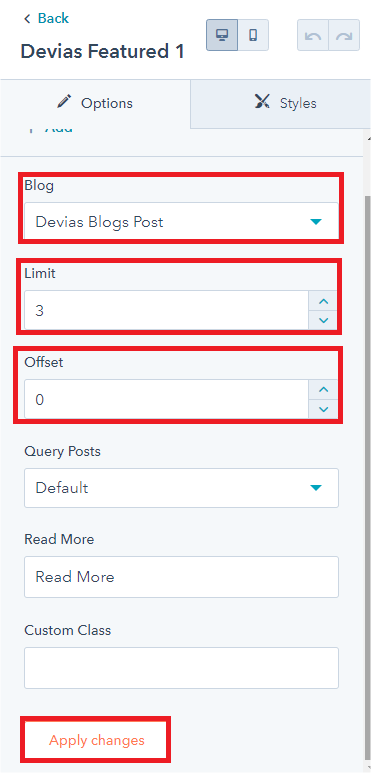Click the undo arrow icon
Screen dimensions: 371x773
point(313,35)
